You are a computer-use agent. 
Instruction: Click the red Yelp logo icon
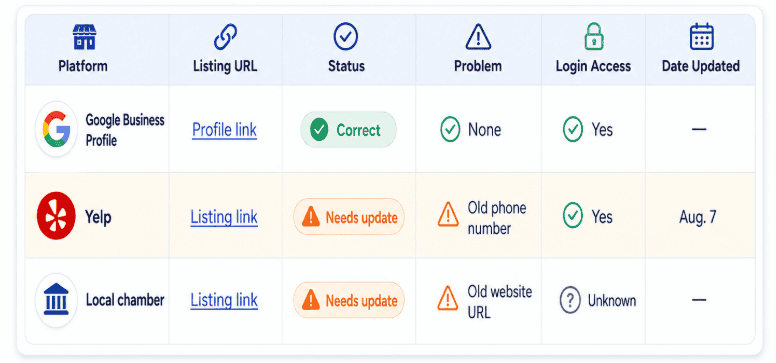(56, 216)
